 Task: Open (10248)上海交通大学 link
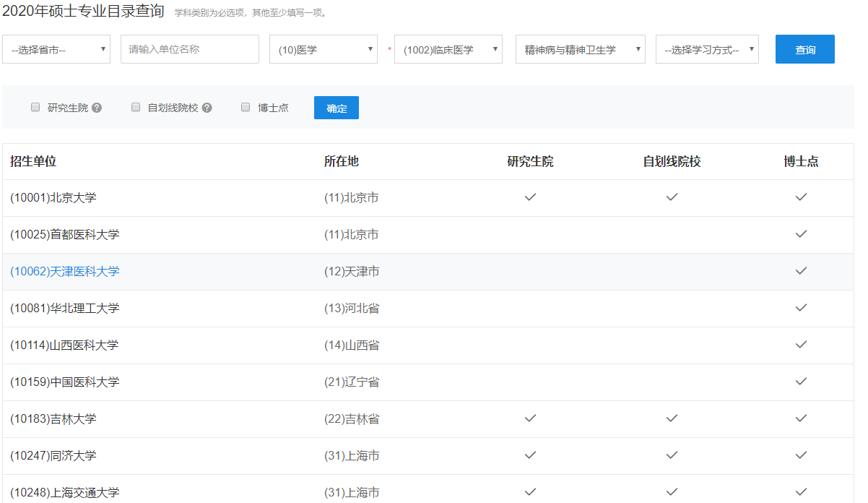click(x=65, y=492)
